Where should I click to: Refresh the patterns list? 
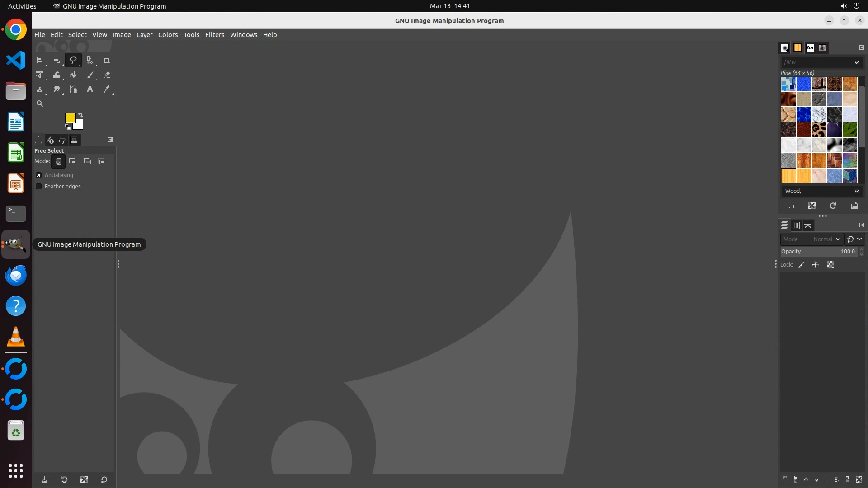[833, 206]
